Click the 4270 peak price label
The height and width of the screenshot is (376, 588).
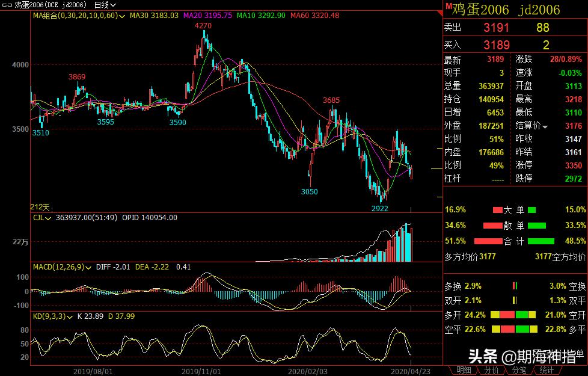[x=203, y=26]
